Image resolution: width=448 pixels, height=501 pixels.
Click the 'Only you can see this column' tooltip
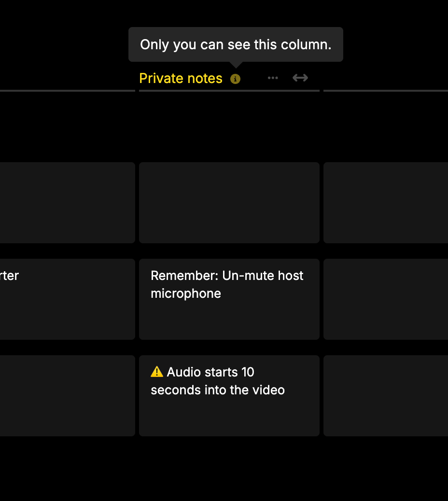tap(236, 44)
